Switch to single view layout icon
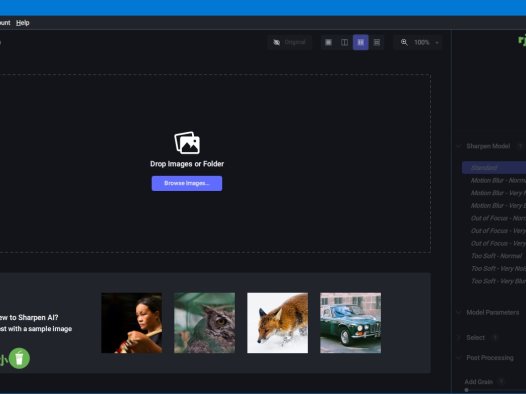Image resolution: width=526 pixels, height=394 pixels. coord(328,42)
